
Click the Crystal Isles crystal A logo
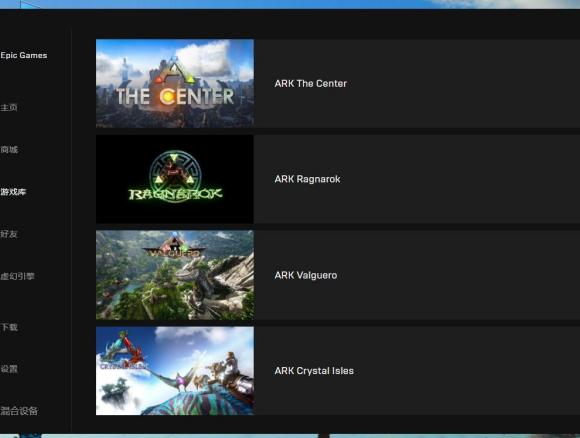point(123,351)
